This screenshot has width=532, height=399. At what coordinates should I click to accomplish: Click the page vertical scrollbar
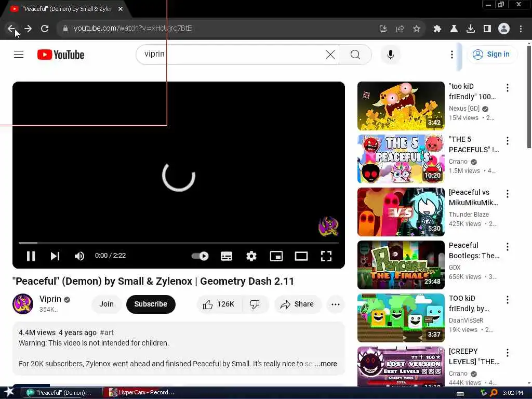529,97
